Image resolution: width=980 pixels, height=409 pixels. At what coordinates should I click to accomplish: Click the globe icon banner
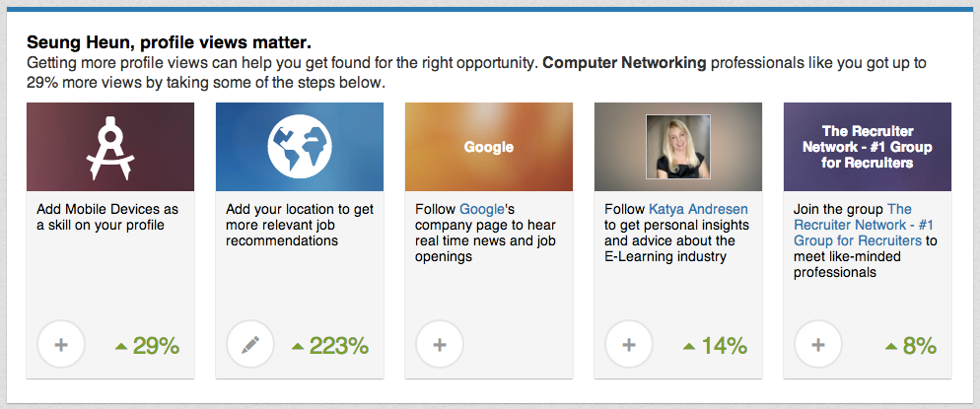coord(300,147)
